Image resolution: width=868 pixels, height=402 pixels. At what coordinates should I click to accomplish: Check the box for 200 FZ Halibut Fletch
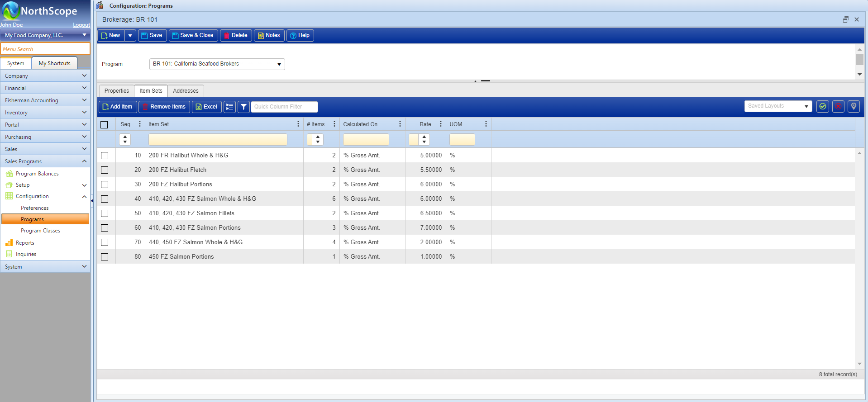click(105, 170)
